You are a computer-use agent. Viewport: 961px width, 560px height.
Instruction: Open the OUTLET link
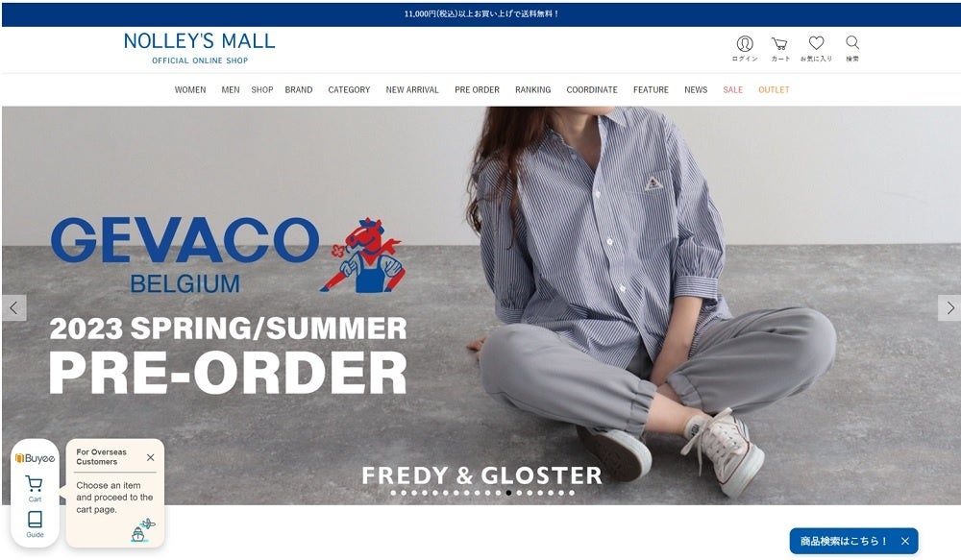(x=774, y=89)
